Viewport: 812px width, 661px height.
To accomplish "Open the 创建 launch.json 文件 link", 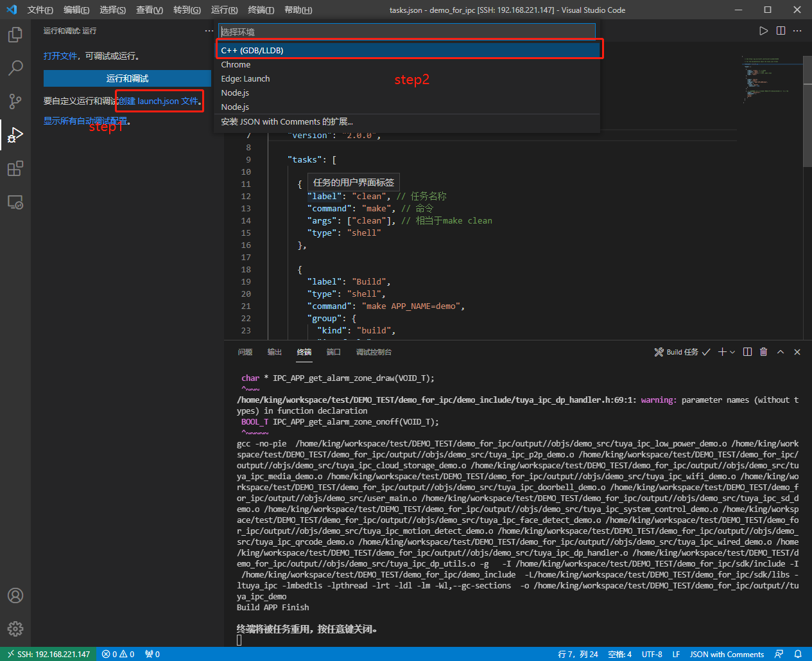I will coord(159,100).
